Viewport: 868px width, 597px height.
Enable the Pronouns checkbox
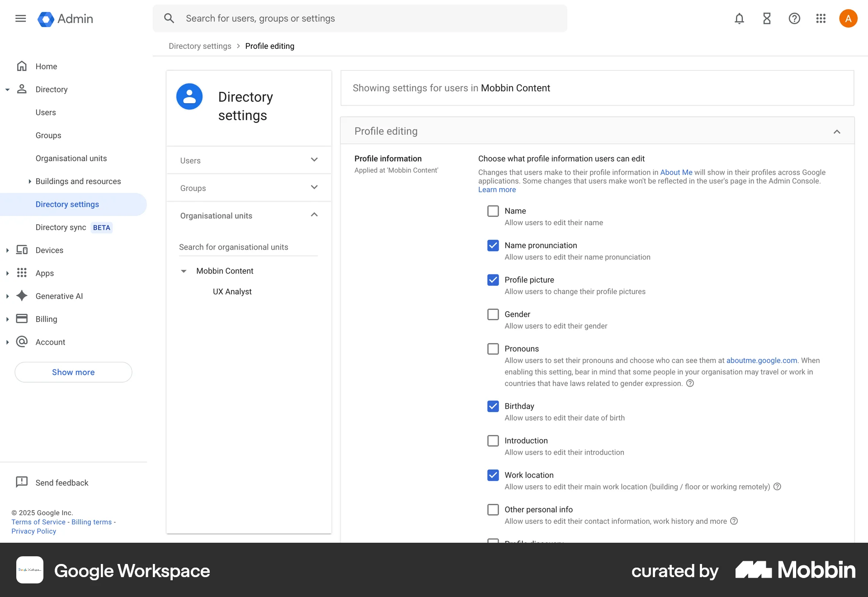coord(493,348)
